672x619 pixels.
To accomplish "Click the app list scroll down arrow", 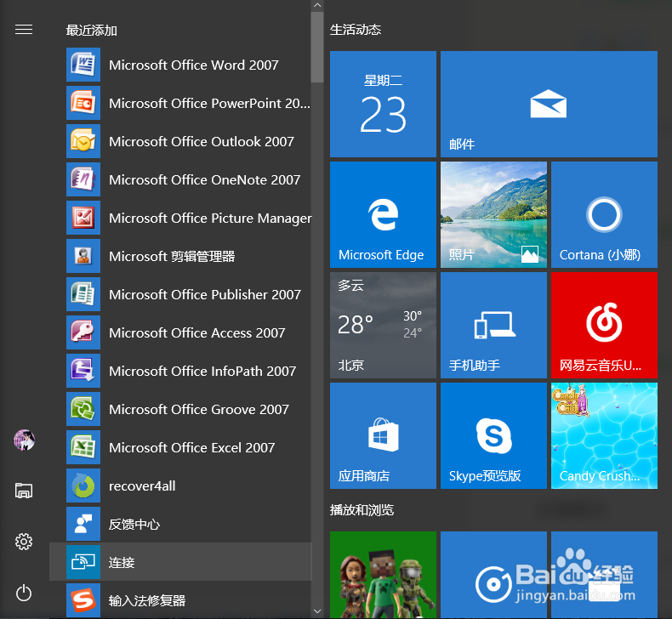I will [x=317, y=611].
